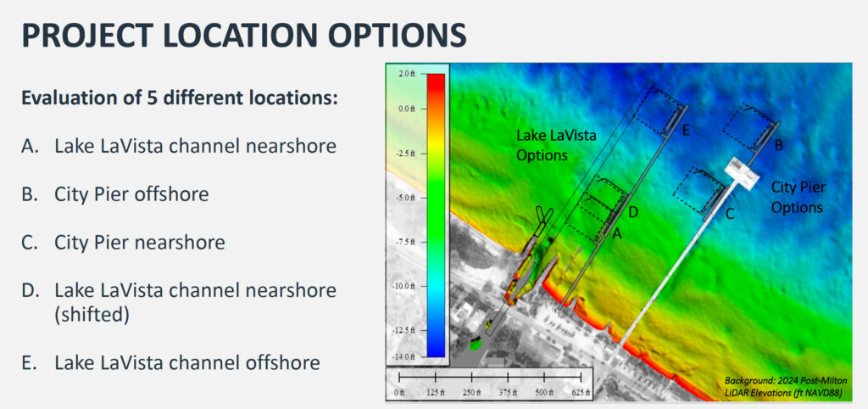Select list item E, Lake LaVista channel offshore
The image size is (868, 409).
[170, 363]
